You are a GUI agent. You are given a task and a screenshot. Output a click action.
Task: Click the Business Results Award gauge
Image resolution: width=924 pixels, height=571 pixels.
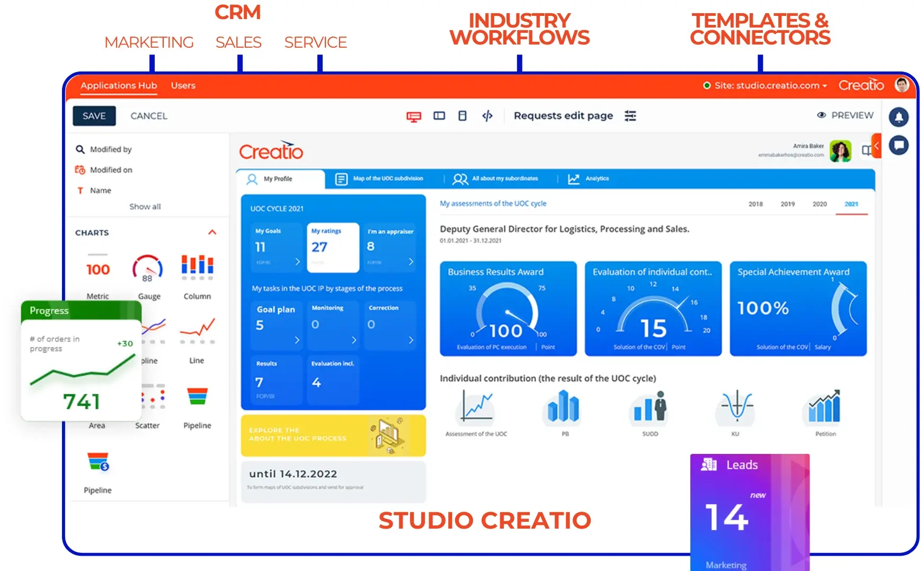(508, 309)
